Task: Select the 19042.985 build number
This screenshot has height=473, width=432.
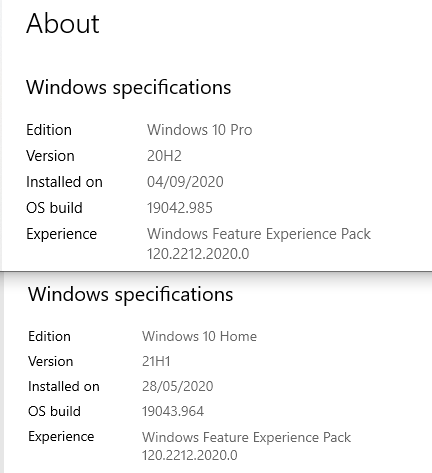Action: click(180, 208)
